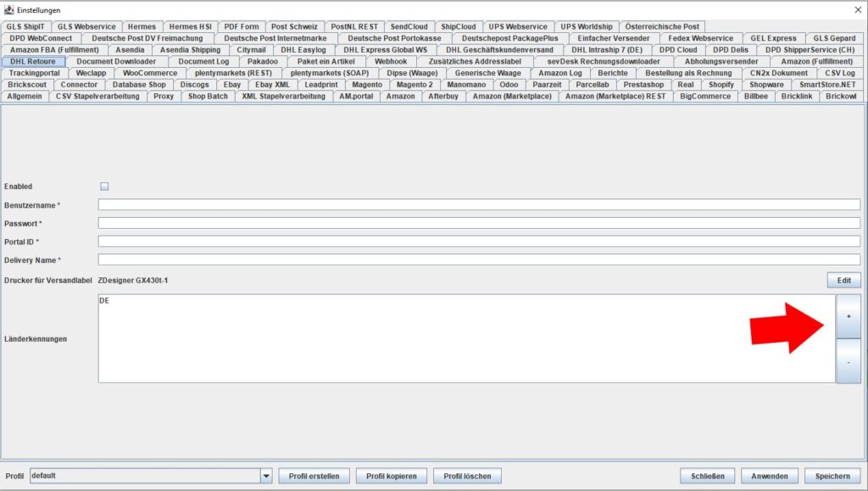Remove a country code with minus button

point(848,361)
